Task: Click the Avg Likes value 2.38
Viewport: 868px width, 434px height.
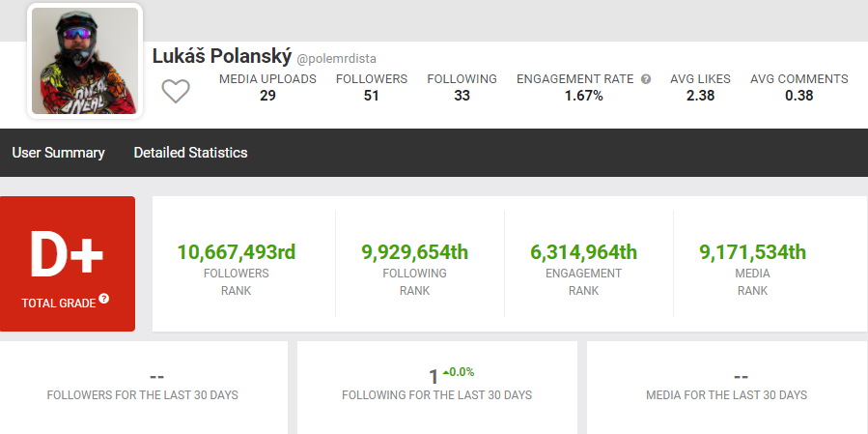Action: pos(700,96)
